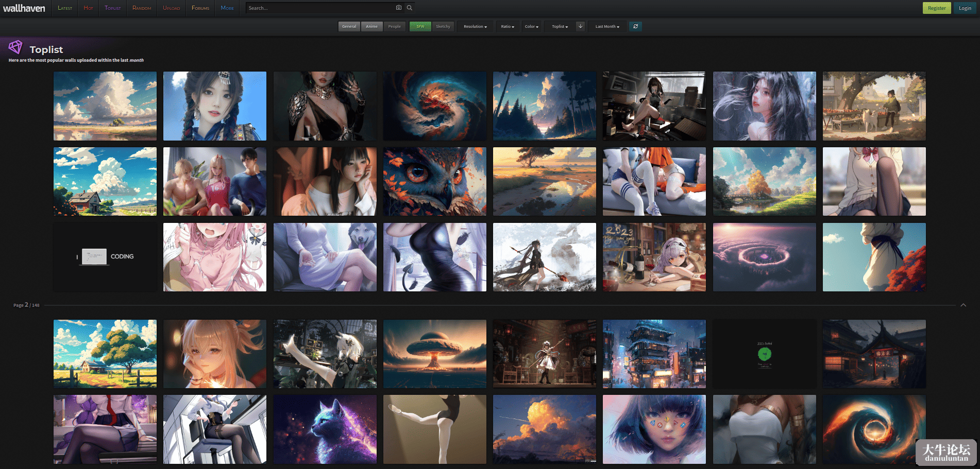Toggle the People category filter
The height and width of the screenshot is (469, 980).
pos(394,26)
